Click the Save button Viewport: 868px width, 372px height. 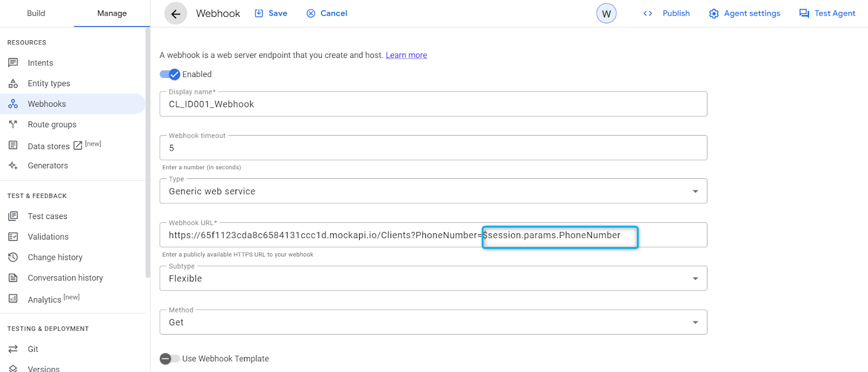pos(271,14)
